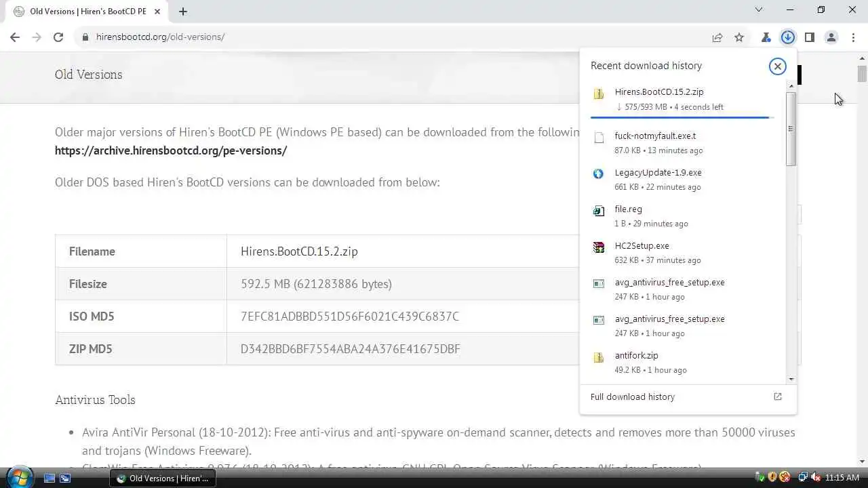Click the ISO MD5 hash value
The image size is (868, 488).
pyautogui.click(x=350, y=317)
